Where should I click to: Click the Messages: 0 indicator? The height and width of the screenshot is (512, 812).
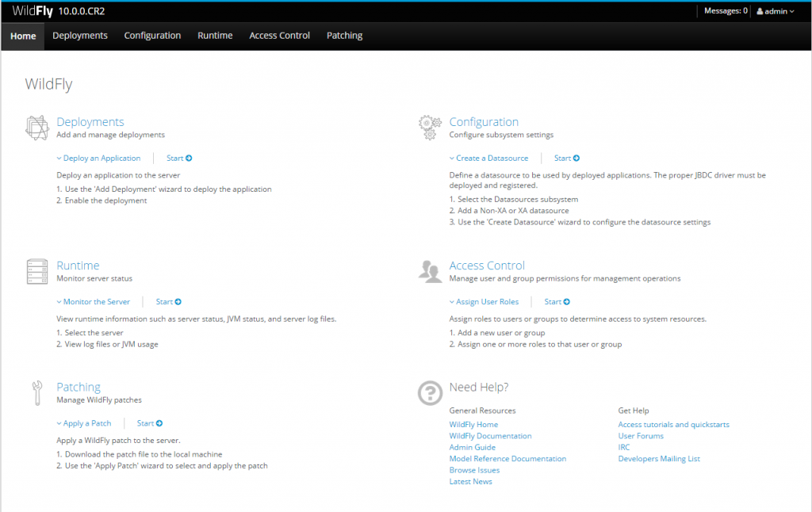726,11
